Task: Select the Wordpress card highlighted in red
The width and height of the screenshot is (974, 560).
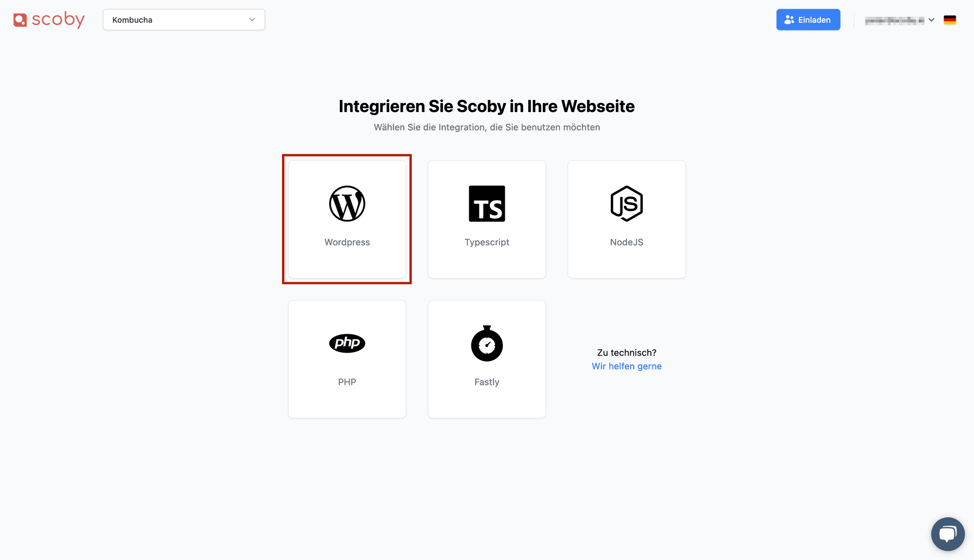Action: [347, 219]
